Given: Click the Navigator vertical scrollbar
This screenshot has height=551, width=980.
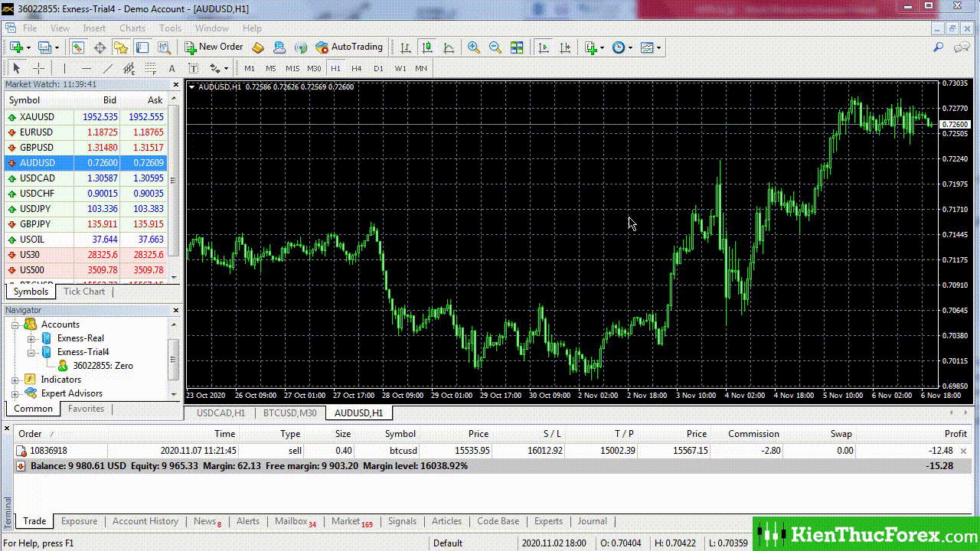Looking at the screenshot, I should tap(174, 359).
